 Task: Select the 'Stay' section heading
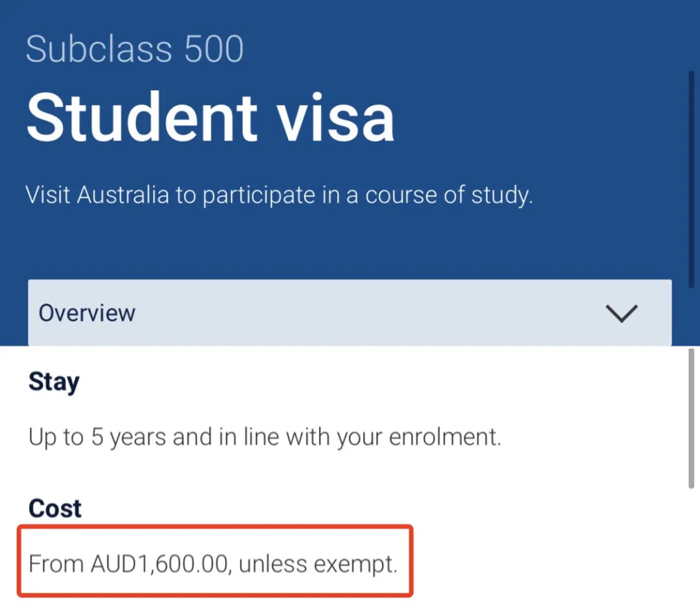click(54, 382)
